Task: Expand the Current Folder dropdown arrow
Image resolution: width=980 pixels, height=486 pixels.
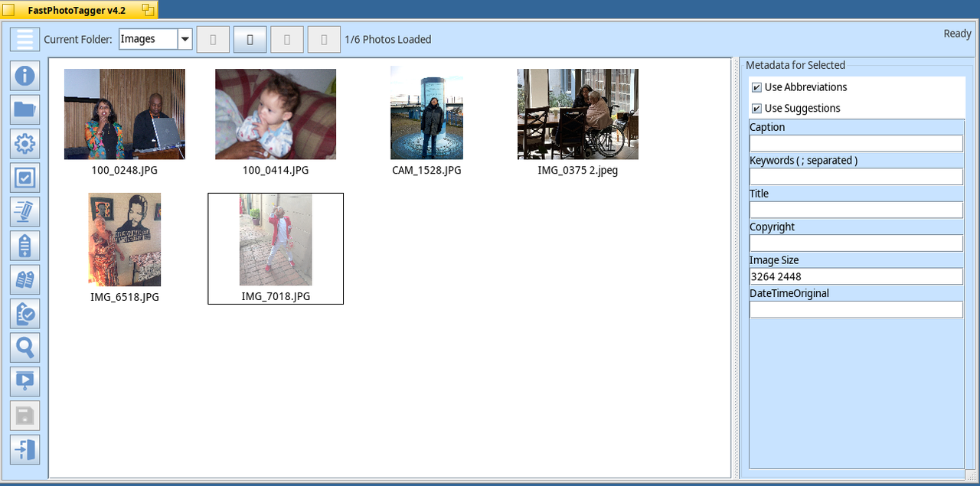Action: point(185,39)
